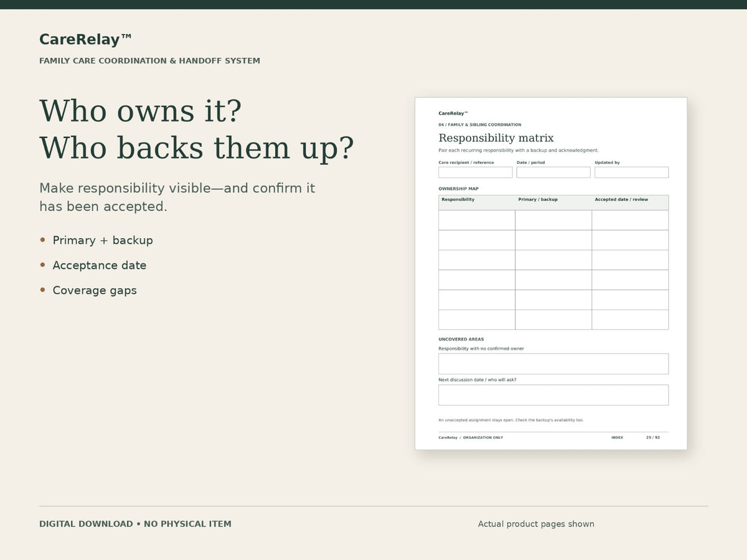Click the Next discussion date box
747x560 pixels.
click(x=553, y=395)
